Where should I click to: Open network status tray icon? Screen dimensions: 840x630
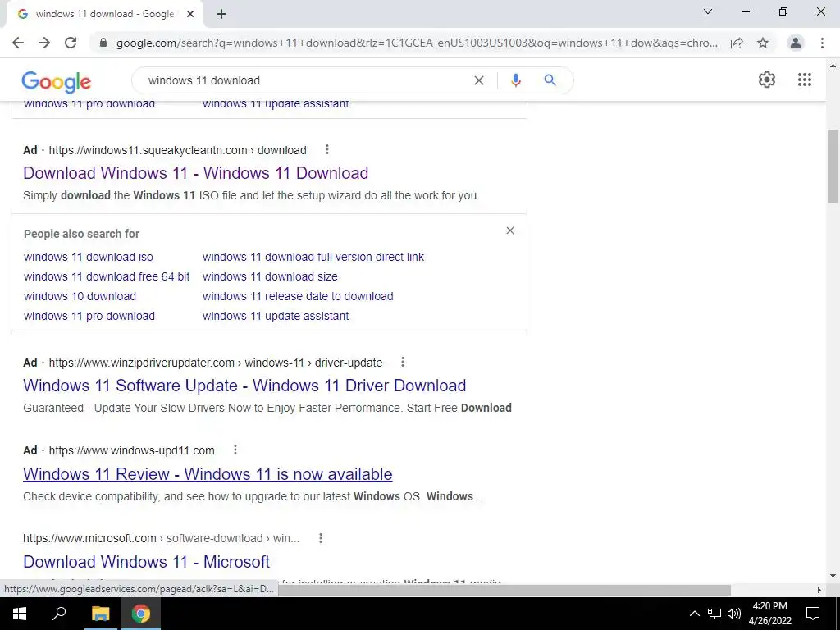click(714, 614)
